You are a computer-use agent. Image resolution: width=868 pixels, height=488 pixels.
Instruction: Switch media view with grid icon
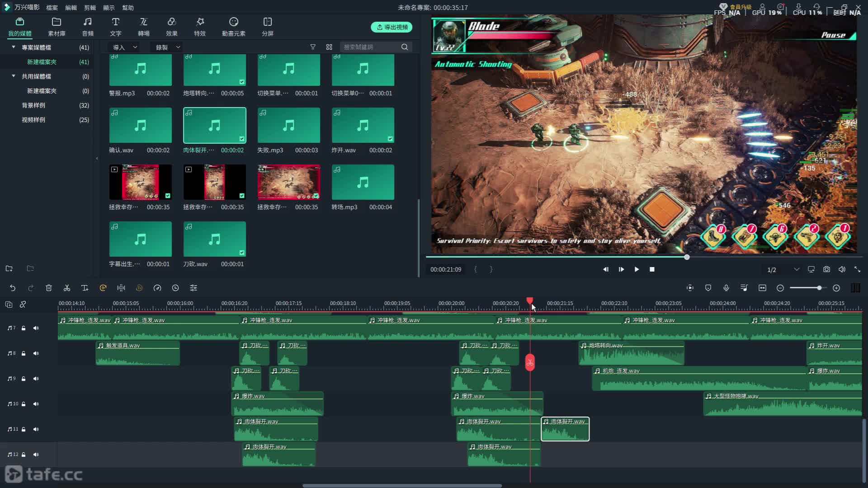point(329,47)
